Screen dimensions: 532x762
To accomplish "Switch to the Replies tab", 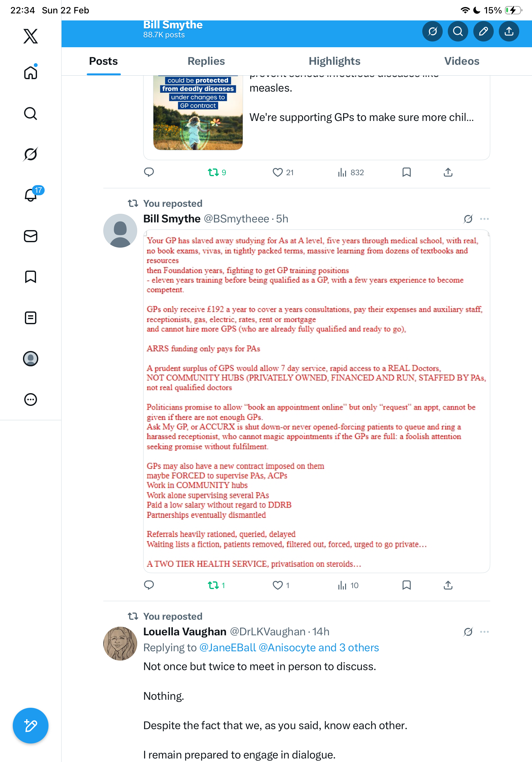I will 206,61.
